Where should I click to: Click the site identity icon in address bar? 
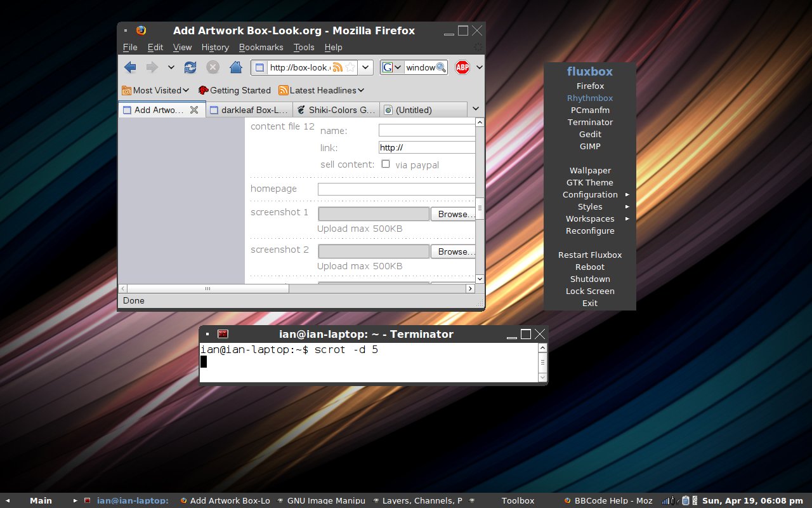point(259,67)
